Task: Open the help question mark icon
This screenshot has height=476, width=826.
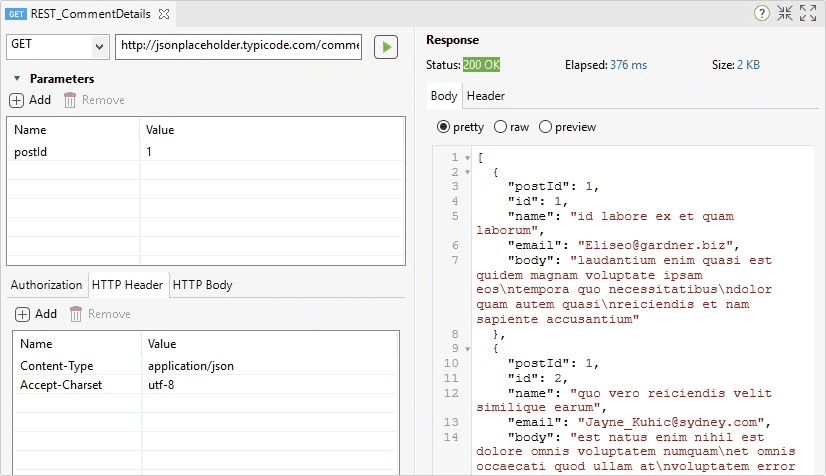Action: pyautogui.click(x=761, y=13)
